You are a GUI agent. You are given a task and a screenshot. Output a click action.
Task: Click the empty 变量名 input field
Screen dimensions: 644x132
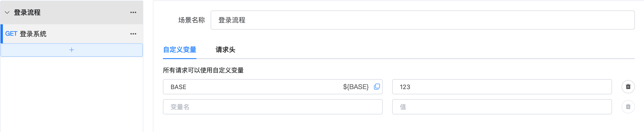273,107
